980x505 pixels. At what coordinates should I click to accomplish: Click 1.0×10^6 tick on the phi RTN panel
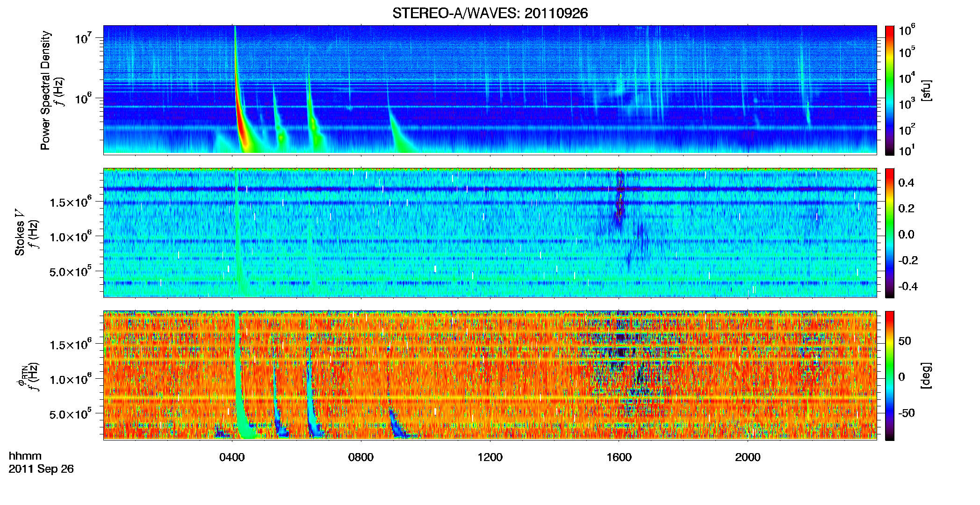pos(71,379)
